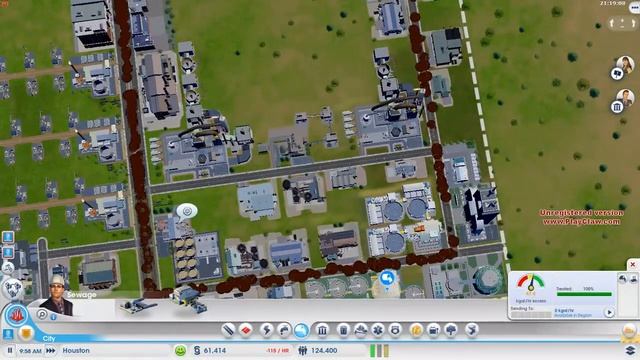Open the Mass Transit icon
The height and width of the screenshot is (360, 640).
click(x=433, y=330)
